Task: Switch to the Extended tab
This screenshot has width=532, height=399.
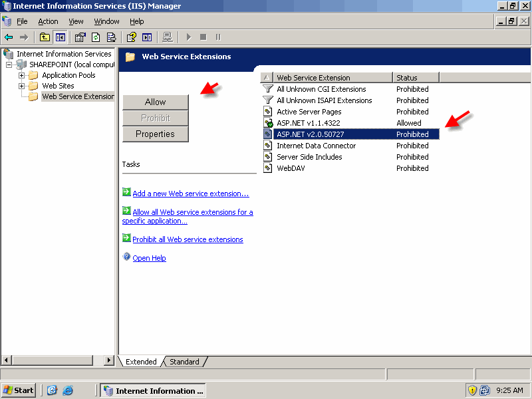Action: click(x=141, y=362)
